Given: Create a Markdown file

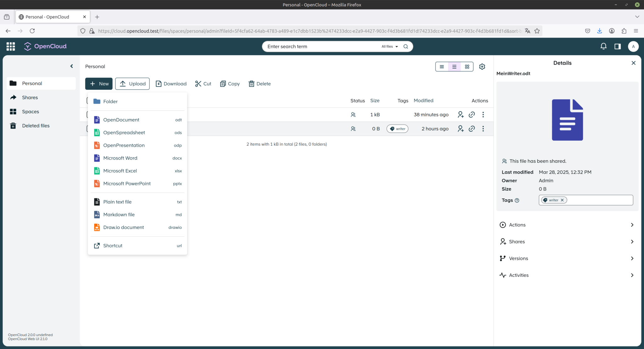Looking at the screenshot, I should click(137, 215).
